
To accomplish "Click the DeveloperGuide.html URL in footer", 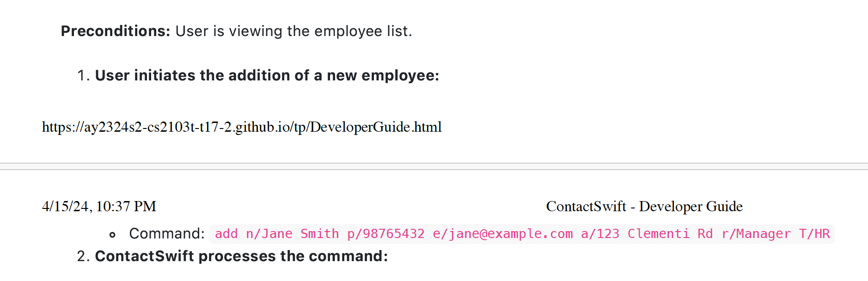I will click(x=242, y=127).
